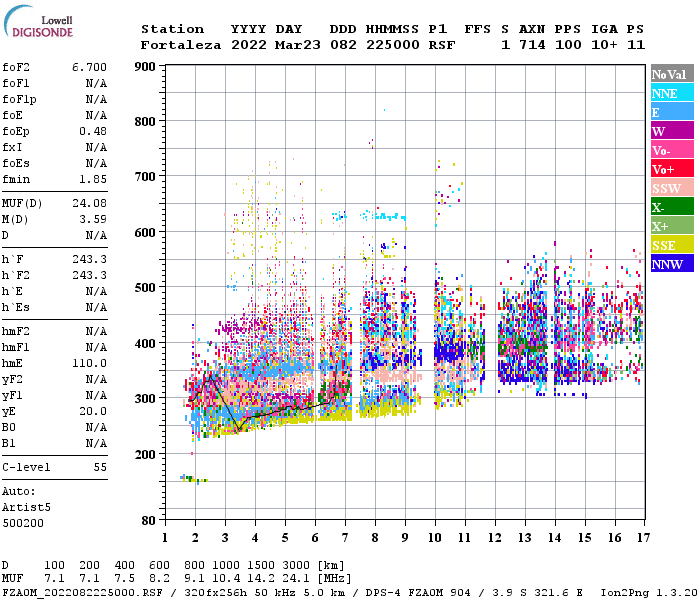Screen dimensions: 700x600
Task: Click the MUF(D) value 24.08
Action: point(89,204)
